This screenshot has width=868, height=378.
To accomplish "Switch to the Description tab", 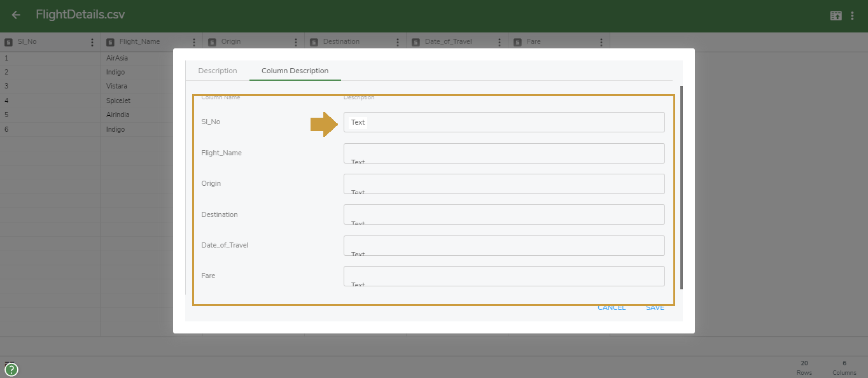I will coord(218,71).
